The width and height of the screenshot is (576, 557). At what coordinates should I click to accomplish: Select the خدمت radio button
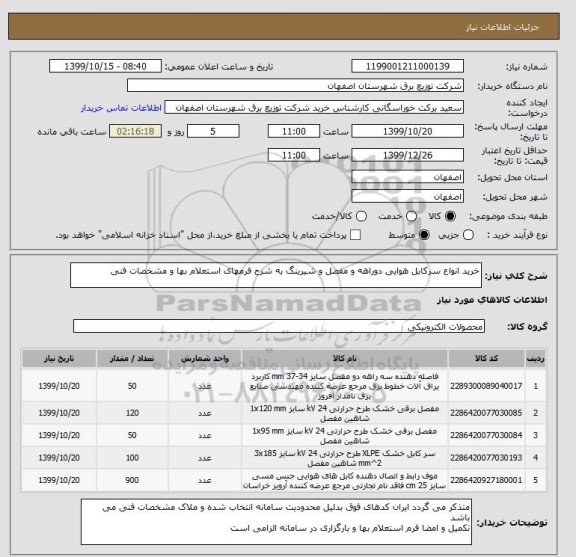click(x=411, y=216)
